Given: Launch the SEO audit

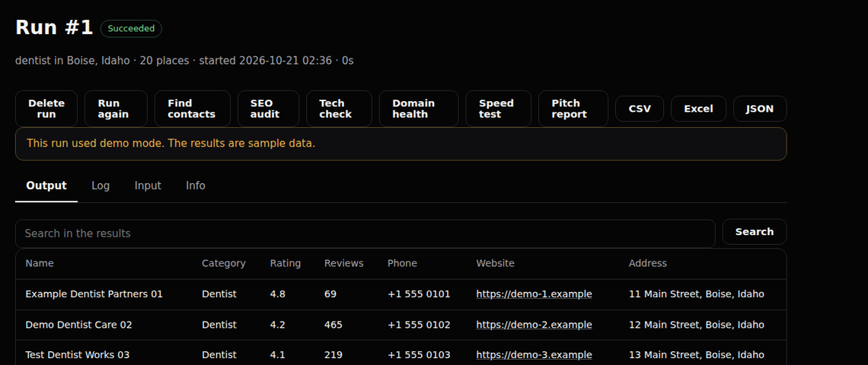Looking at the screenshot, I should (268, 109).
